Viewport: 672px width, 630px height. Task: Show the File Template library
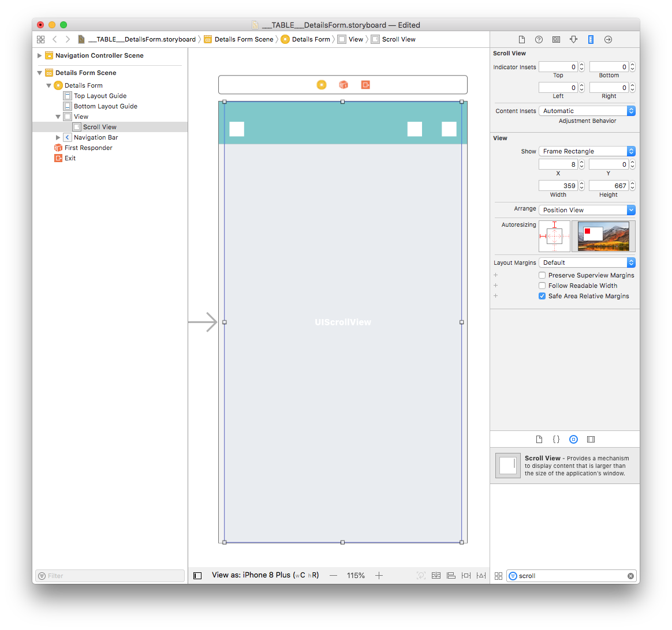pos(539,439)
